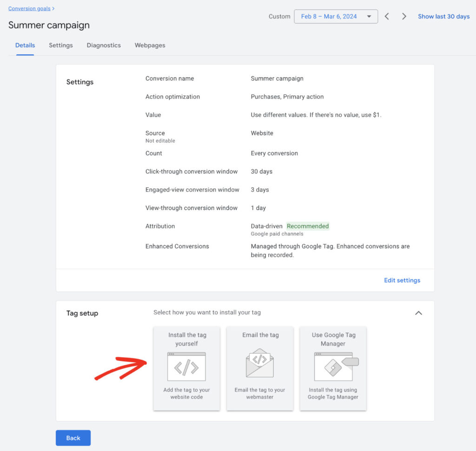
Task: Click the previous date range arrow
Action: click(x=387, y=16)
